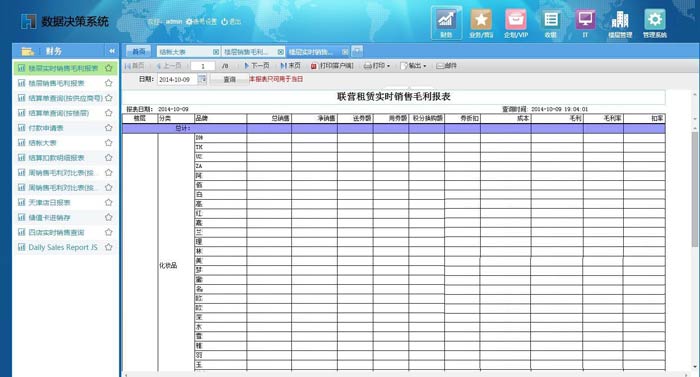Open the IT monitor module icon

(585, 23)
